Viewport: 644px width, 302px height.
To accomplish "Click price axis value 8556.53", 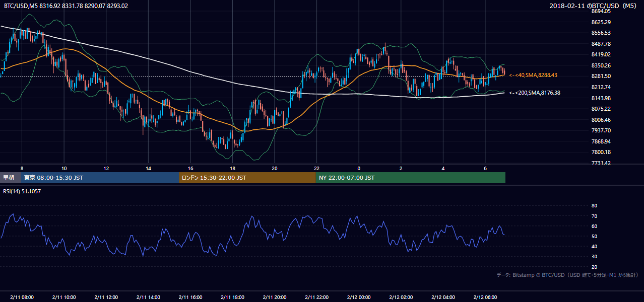I will [601, 33].
